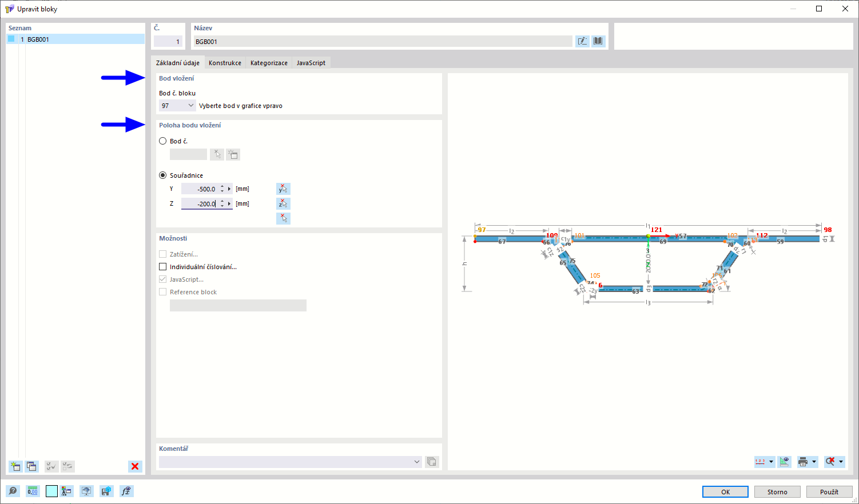This screenshot has height=504, width=859.
Task: Click the Z coordinate spinner arrows
Action: [222, 203]
